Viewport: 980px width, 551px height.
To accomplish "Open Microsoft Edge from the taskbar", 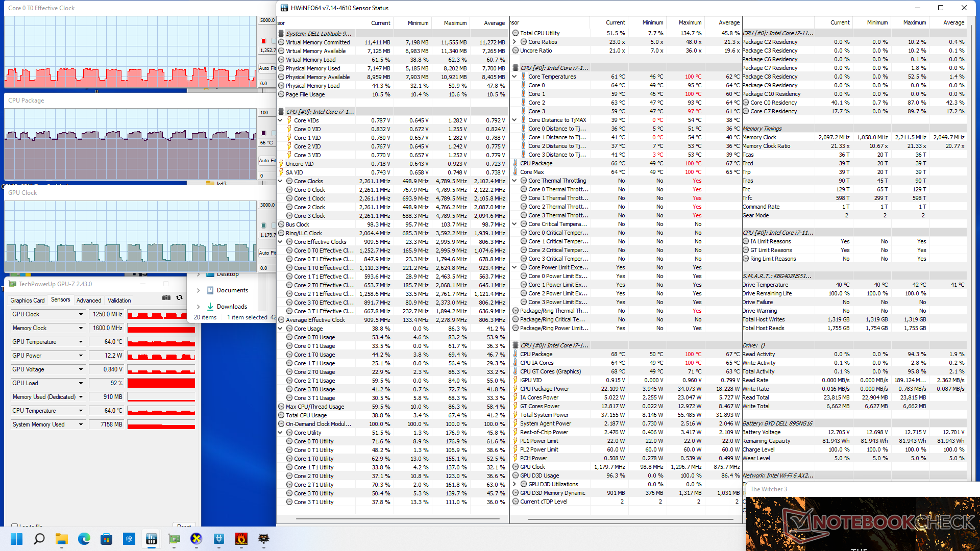I will (84, 539).
